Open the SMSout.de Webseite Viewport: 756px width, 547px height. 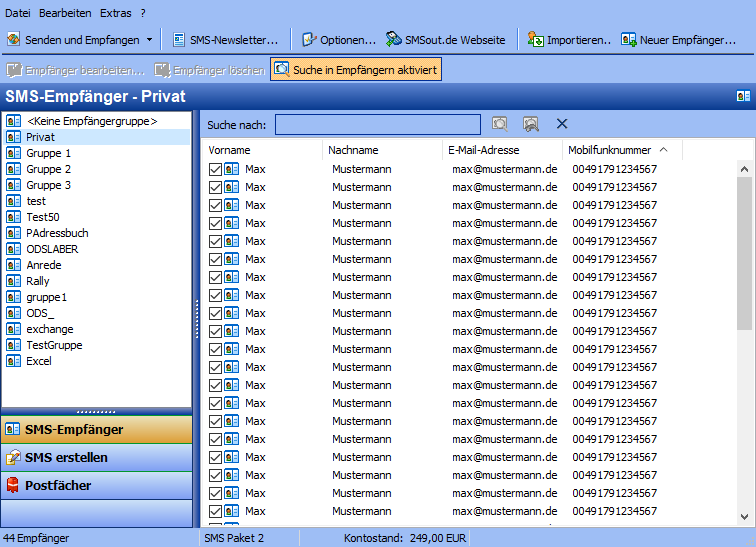click(445, 40)
